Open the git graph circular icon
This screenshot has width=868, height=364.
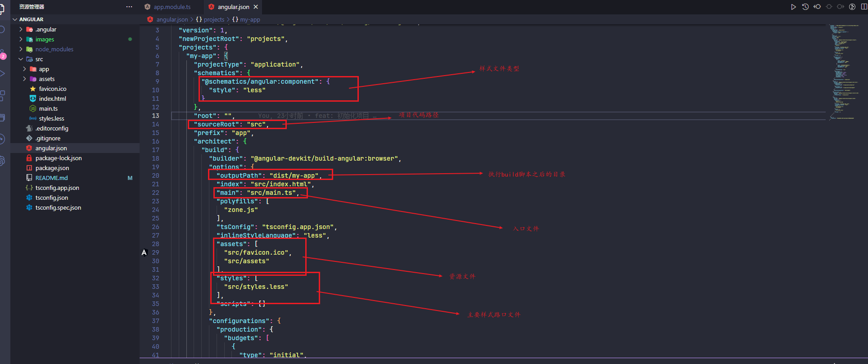(852, 7)
